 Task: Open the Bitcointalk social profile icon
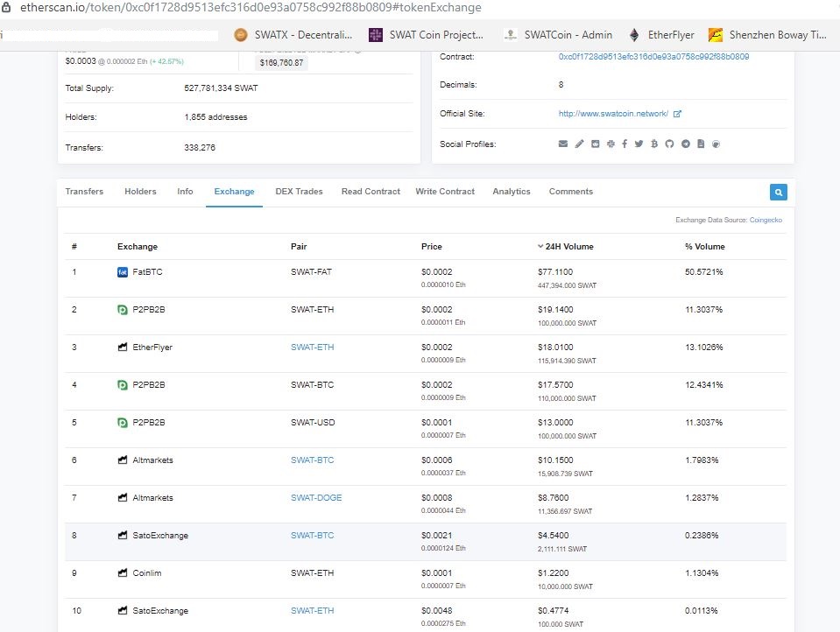[654, 144]
